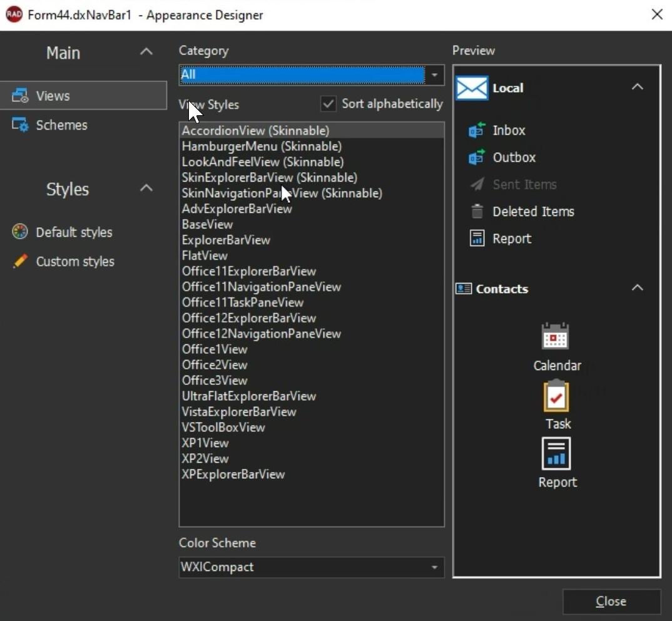Click the Local mail envelope icon

471,88
